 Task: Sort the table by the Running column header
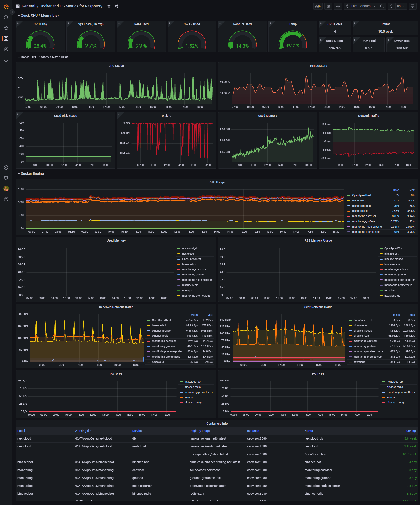click(410, 431)
